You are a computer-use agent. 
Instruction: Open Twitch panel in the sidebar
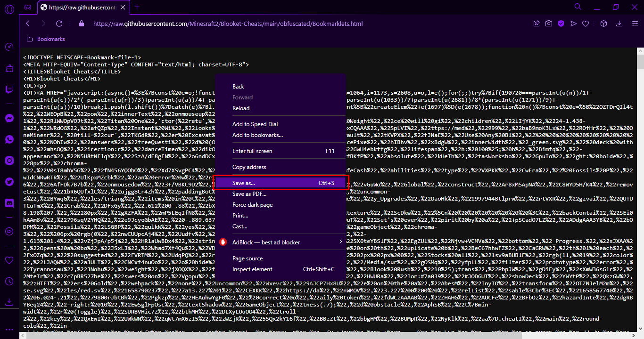9,90
